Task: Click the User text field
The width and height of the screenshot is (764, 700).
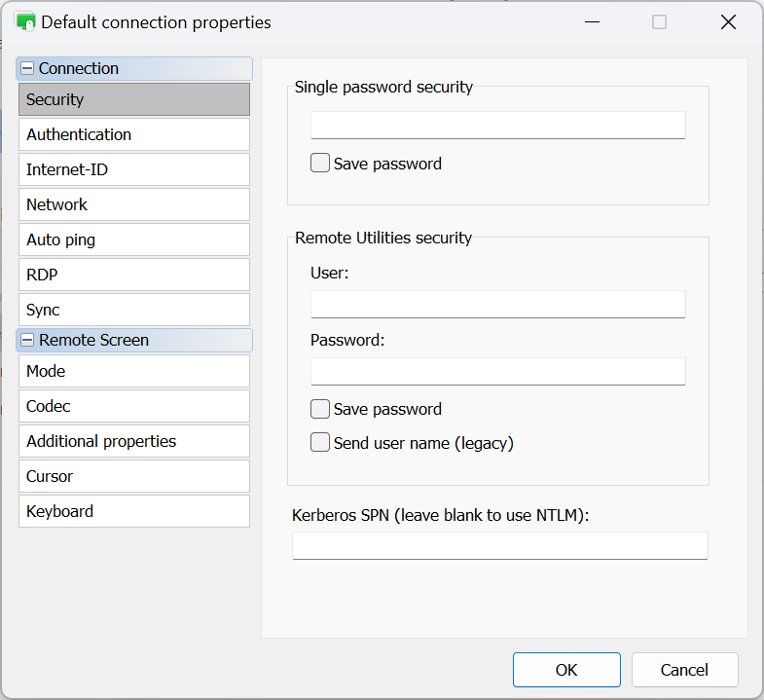Action: pos(497,304)
